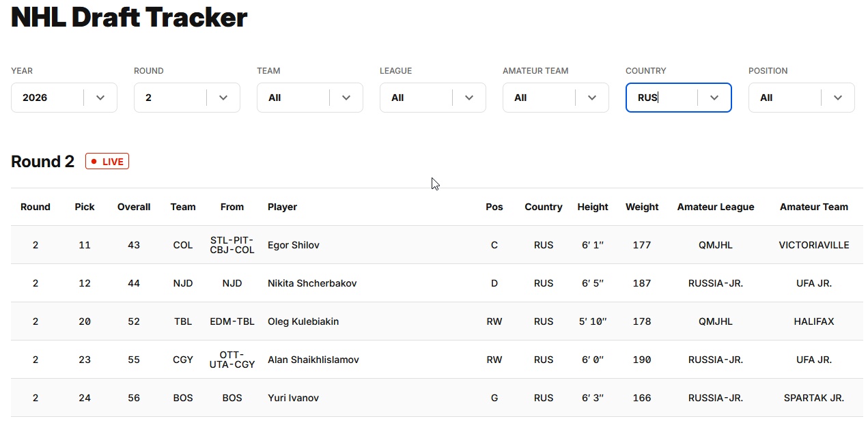Expand the Team filter dropdown
This screenshot has height=434, width=868.
pos(310,98)
